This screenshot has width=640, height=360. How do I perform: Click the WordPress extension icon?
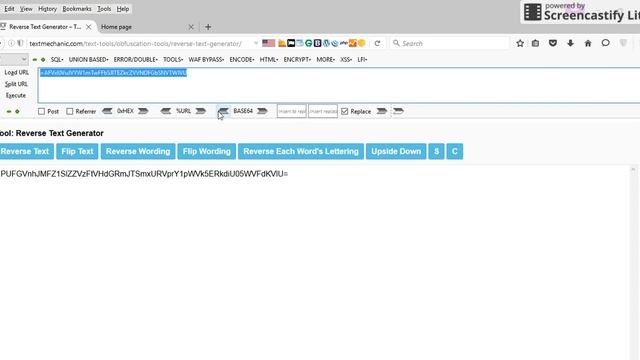coord(326,43)
